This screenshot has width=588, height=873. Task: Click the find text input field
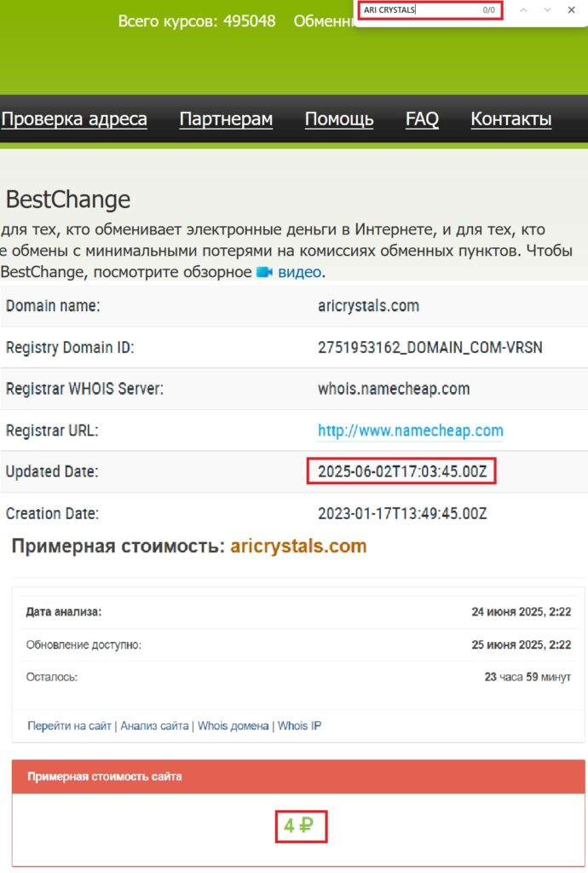click(x=418, y=10)
